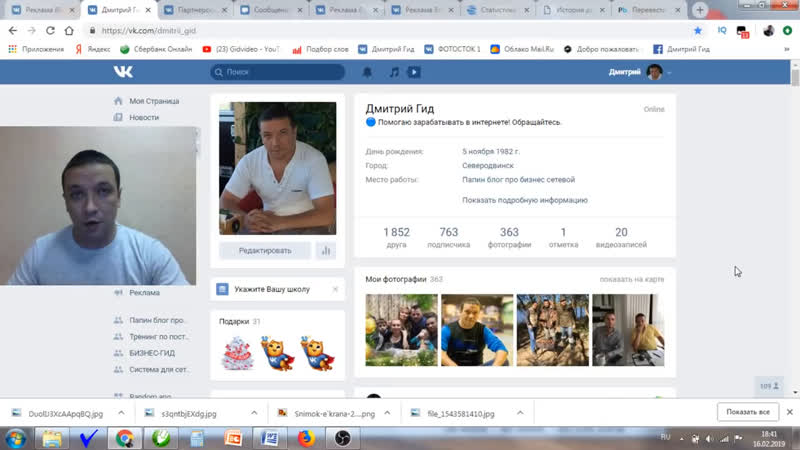Open Моя Страница in sidebar
The height and width of the screenshot is (450, 800).
tap(154, 101)
